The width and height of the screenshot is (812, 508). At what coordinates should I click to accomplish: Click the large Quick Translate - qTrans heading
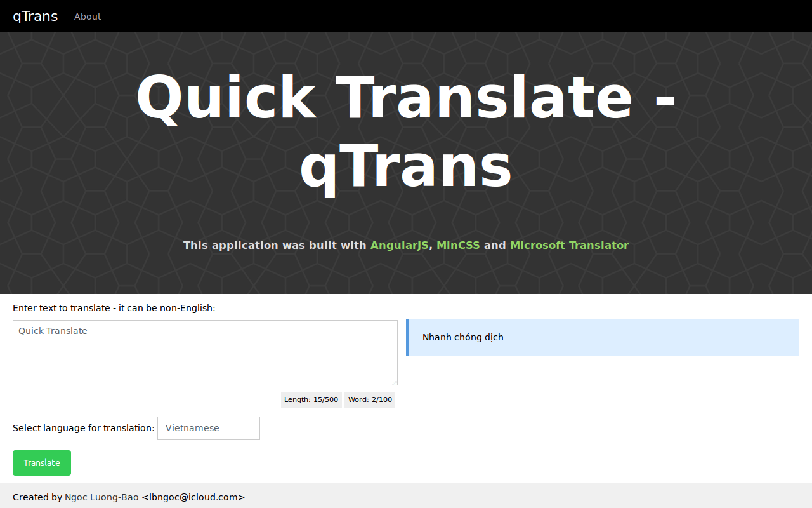[406, 132]
